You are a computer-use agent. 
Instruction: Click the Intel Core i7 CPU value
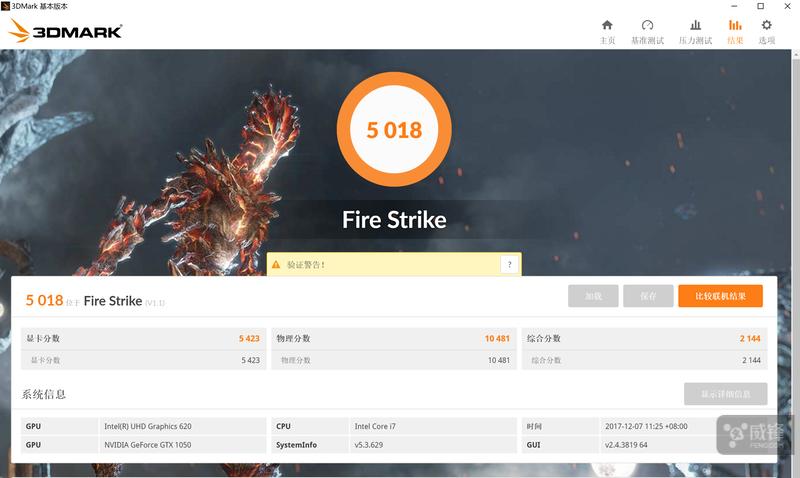tap(375, 426)
